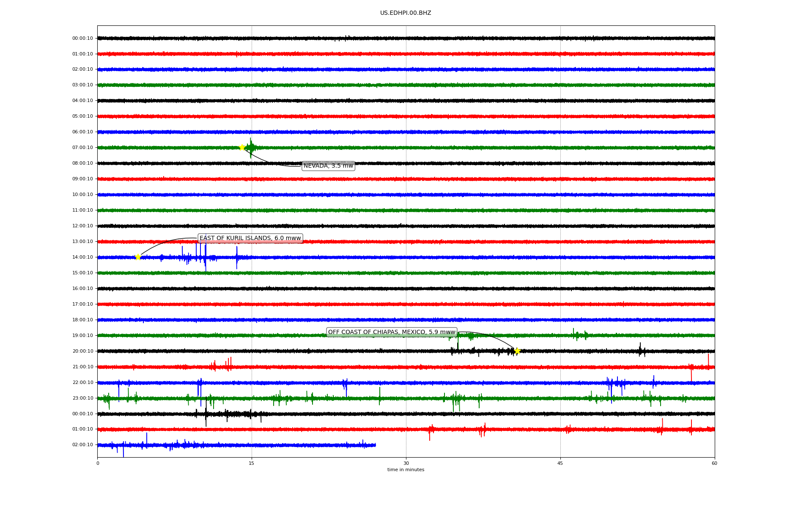Screen dimensions: 812x508
Task: Click the 07:00:10 row label
Action: pos(82,148)
